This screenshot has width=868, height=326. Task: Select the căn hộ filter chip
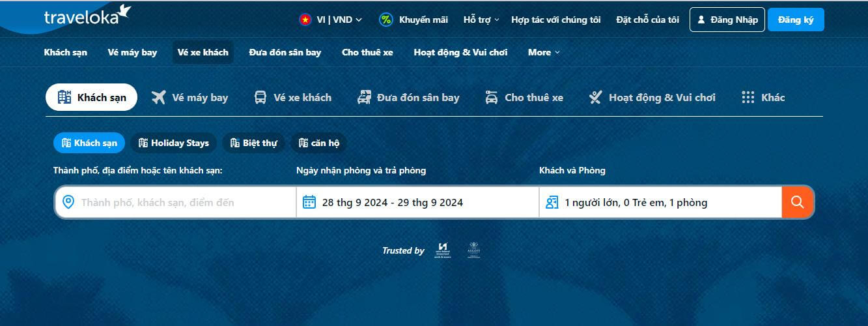[319, 143]
